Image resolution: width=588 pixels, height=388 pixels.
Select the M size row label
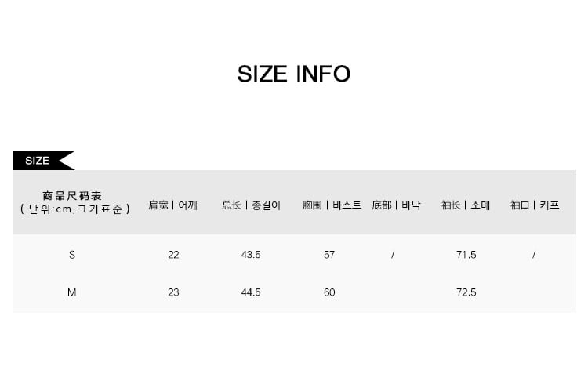pyautogui.click(x=72, y=292)
